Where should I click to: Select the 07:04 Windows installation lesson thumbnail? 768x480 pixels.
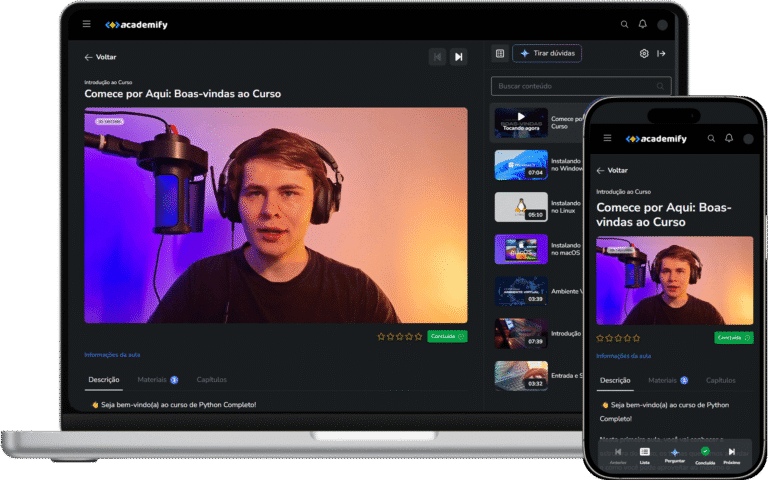pyautogui.click(x=521, y=164)
